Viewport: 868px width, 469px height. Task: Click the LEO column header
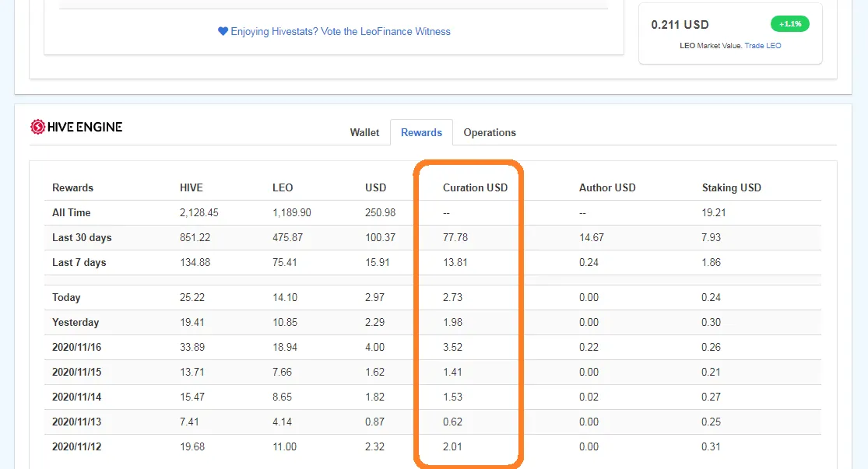click(x=283, y=187)
